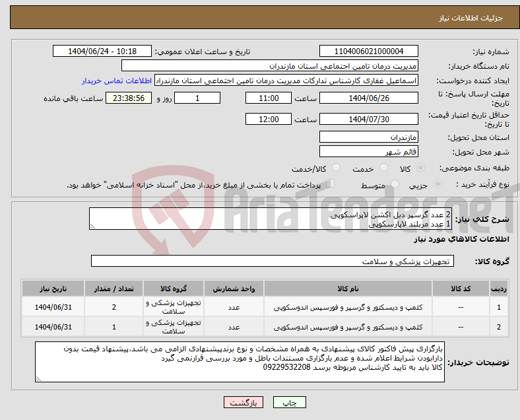Click the نام کالا column header
520x420 pixels.
[348, 289]
